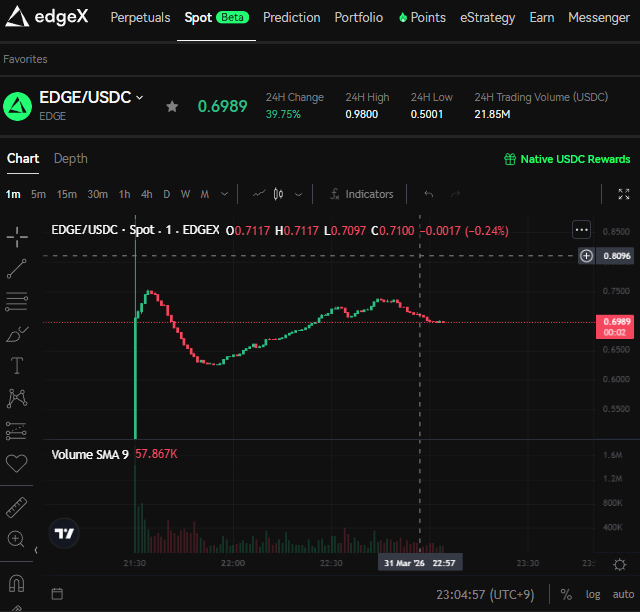The height and width of the screenshot is (612, 640).
Task: Click the Favorites label
Action: (x=25, y=59)
